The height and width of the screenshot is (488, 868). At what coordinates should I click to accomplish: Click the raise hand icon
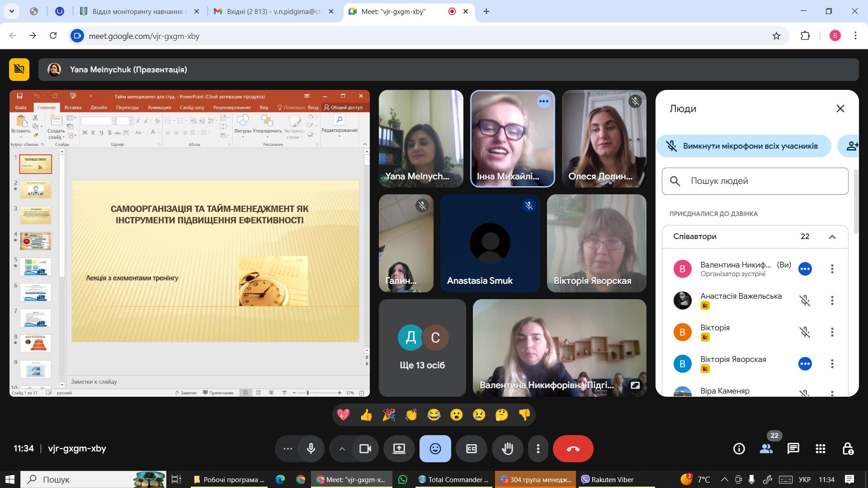pos(507,449)
